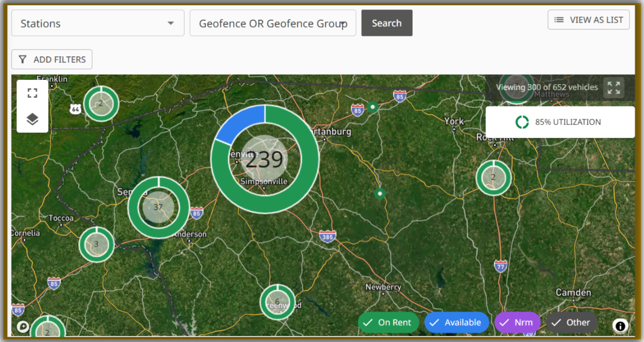
Task: Click the 239 vehicle cluster marker
Action: (264, 160)
